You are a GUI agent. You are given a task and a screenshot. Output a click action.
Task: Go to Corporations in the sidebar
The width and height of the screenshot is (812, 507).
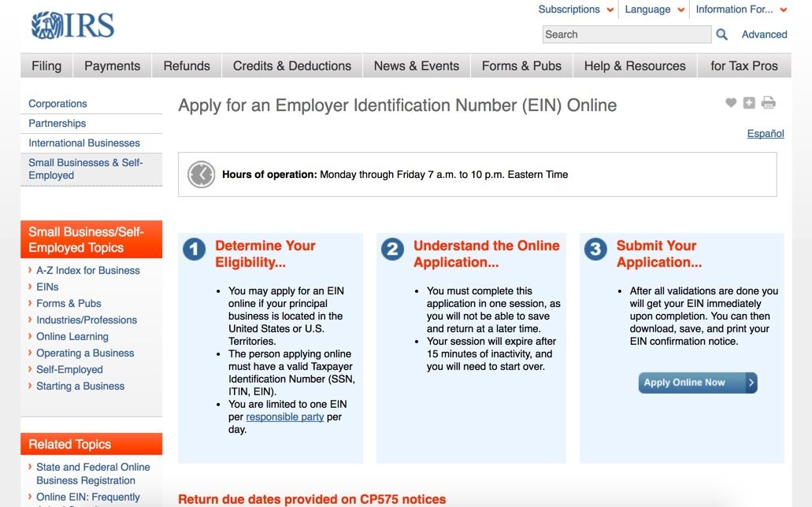[x=57, y=104]
